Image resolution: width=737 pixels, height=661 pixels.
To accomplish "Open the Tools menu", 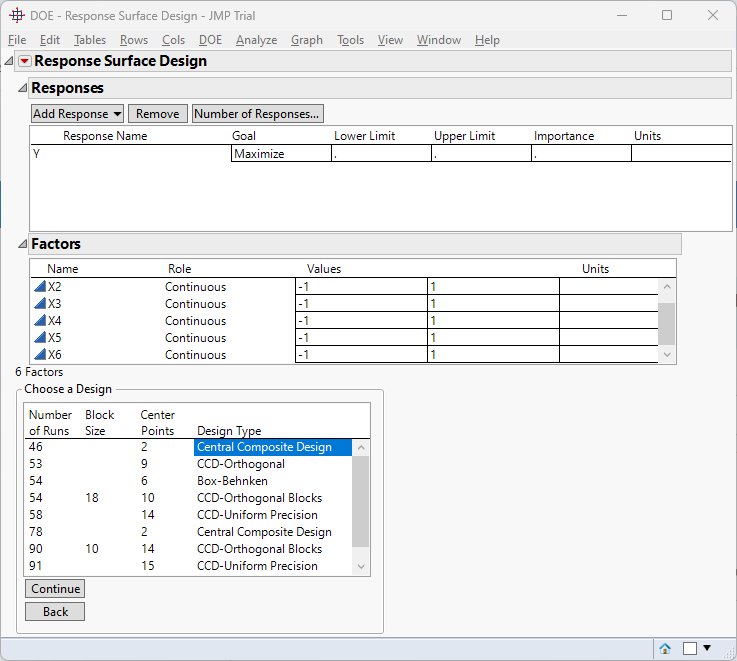I will [x=350, y=40].
